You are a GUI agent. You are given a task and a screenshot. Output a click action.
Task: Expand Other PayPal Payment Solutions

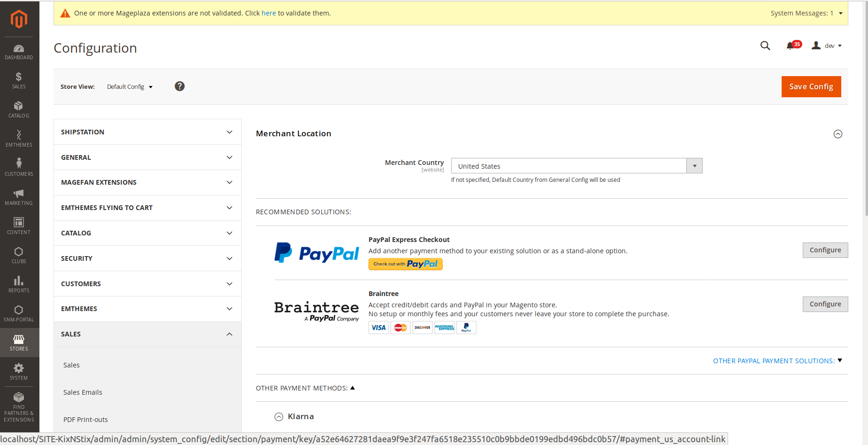coord(777,360)
